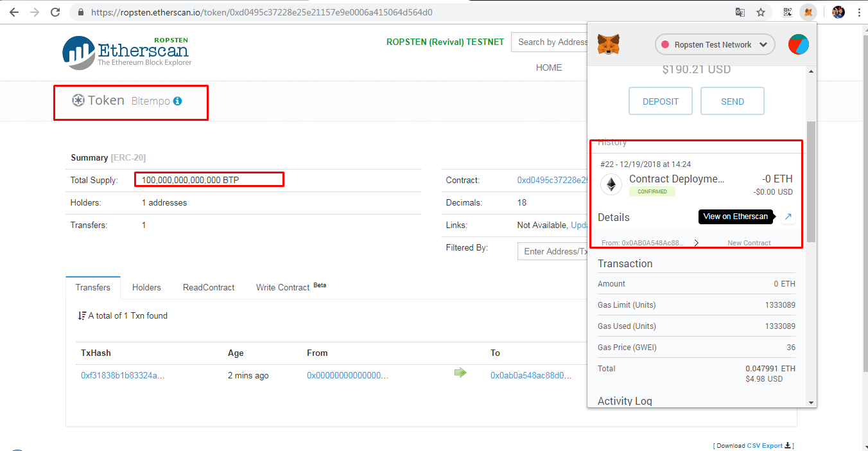Open From address 0x00000000000000 link
The image size is (868, 451).
tap(347, 375)
